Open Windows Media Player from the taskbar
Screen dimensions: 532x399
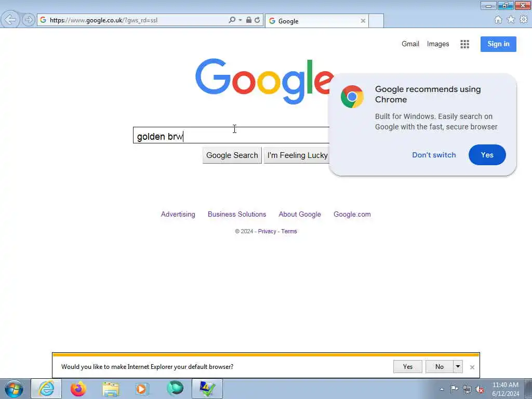[x=142, y=389]
